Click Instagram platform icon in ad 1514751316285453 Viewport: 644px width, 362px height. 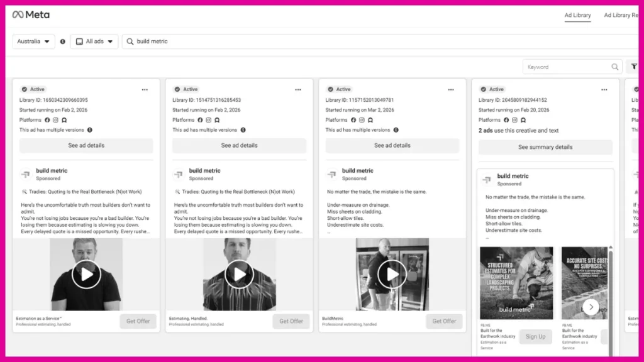pos(209,120)
